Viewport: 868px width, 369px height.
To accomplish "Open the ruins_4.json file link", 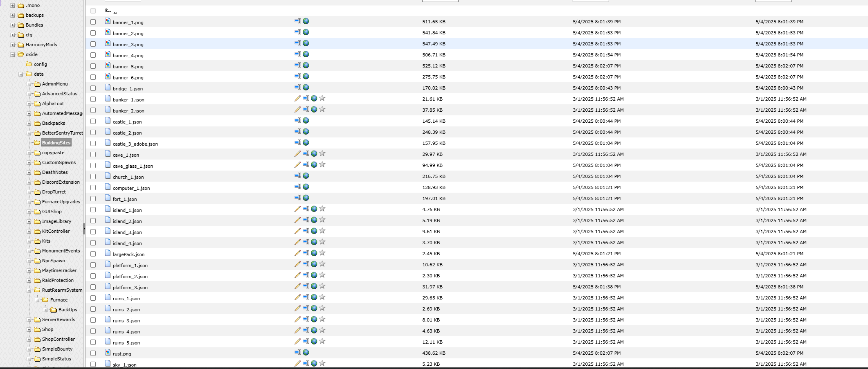I will pyautogui.click(x=126, y=331).
